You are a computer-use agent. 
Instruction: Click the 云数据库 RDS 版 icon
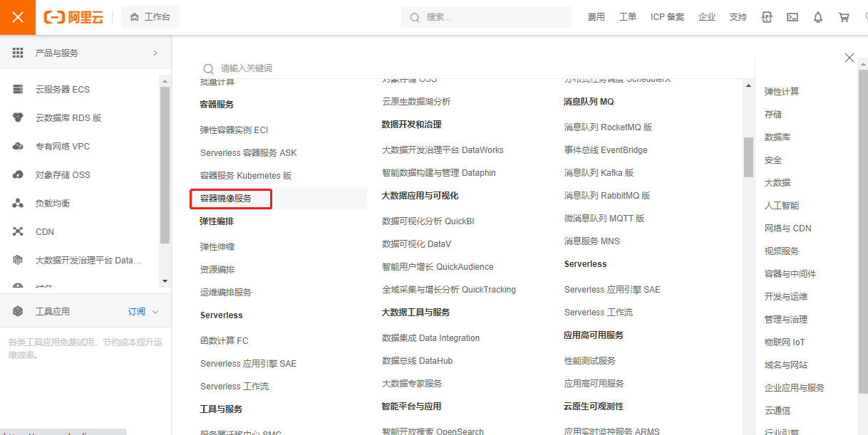[19, 117]
